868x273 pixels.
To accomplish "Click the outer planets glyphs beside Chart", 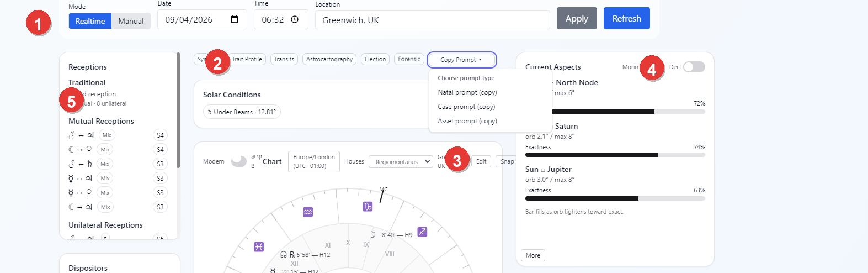I will (256, 161).
